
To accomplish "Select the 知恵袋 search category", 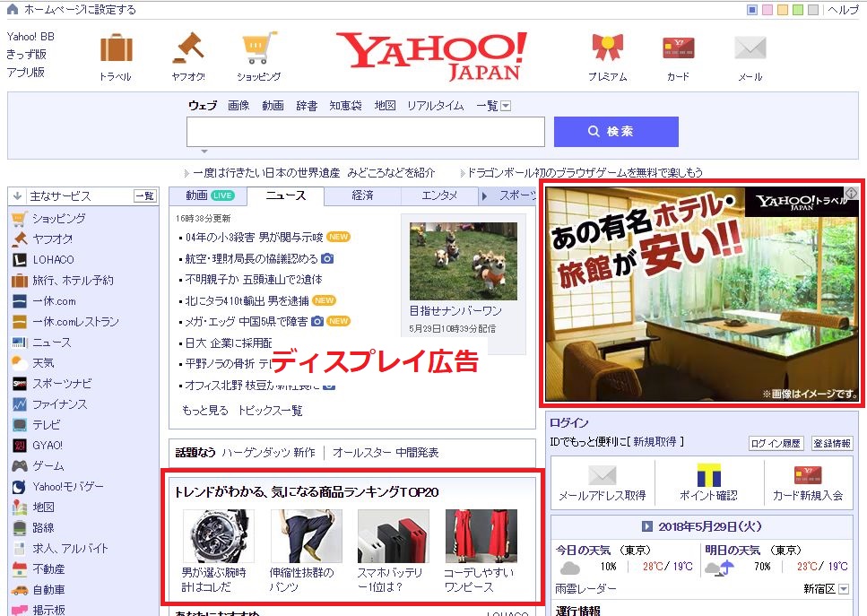I will [345, 105].
